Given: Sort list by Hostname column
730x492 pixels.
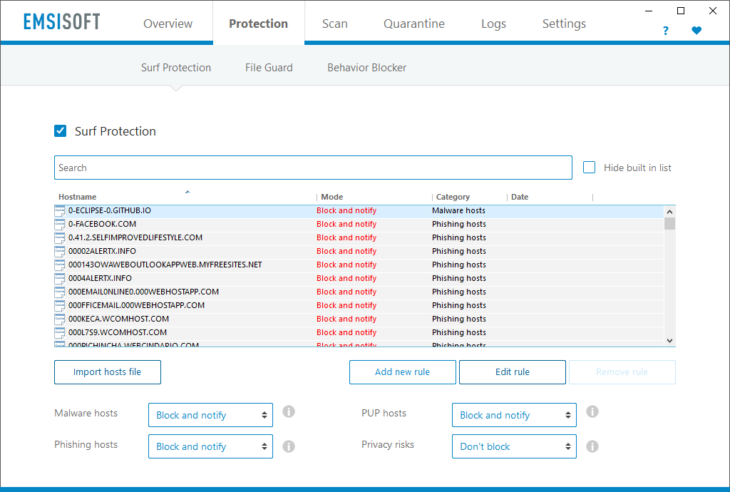Looking at the screenshot, I should click(x=77, y=197).
